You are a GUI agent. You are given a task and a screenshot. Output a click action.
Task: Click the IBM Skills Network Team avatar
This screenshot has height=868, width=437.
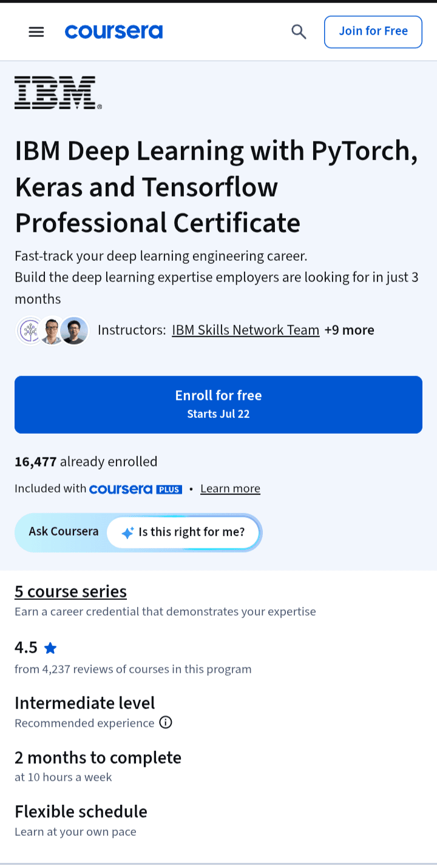pyautogui.click(x=29, y=331)
